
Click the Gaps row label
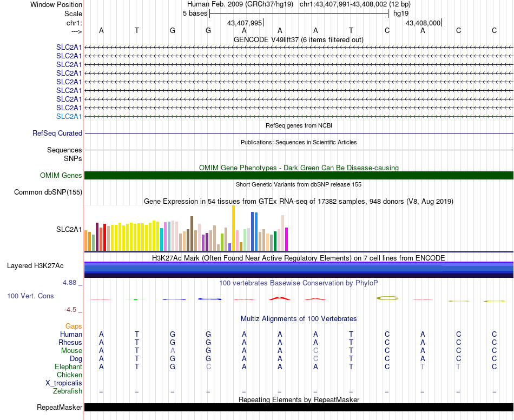(74, 326)
